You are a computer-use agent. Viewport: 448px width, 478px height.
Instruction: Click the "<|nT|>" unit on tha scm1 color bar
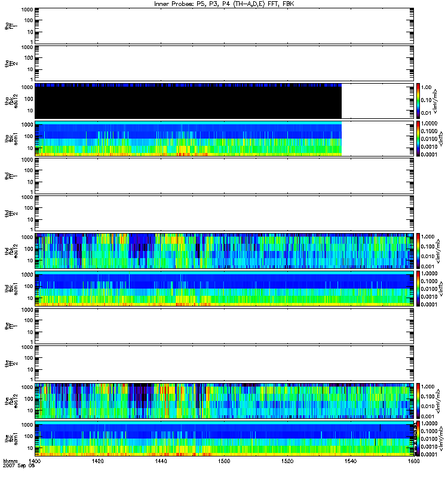[x=441, y=139]
